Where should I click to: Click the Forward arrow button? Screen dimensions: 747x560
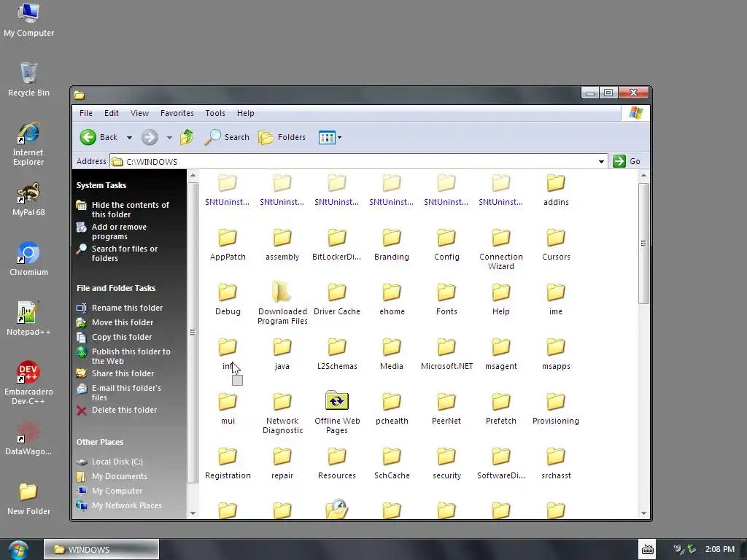pyautogui.click(x=149, y=137)
